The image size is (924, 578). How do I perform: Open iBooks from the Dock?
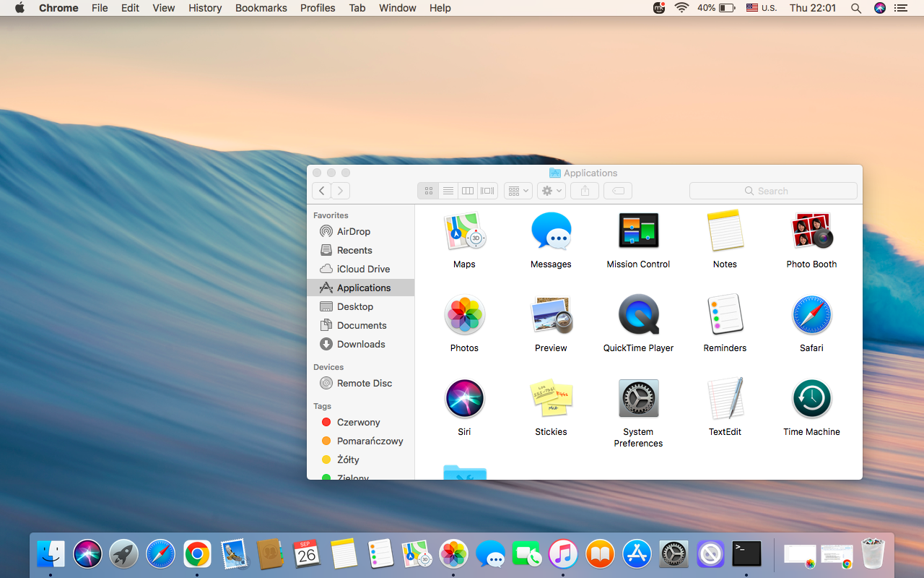click(x=600, y=554)
